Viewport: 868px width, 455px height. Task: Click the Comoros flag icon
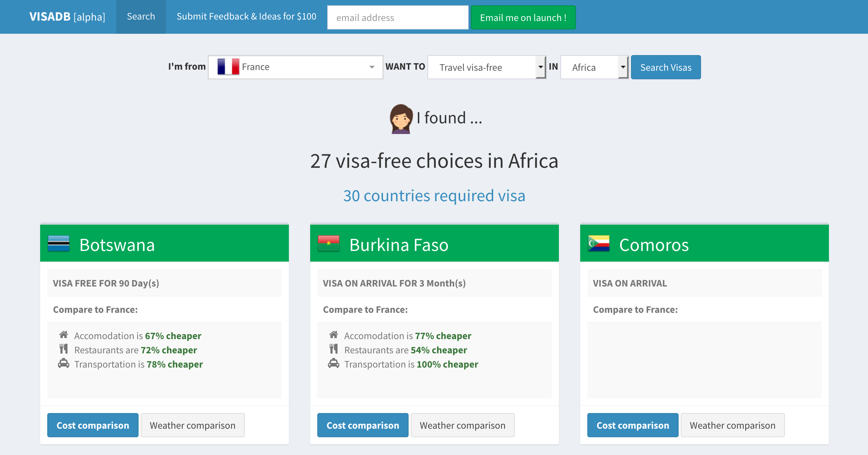click(x=599, y=244)
